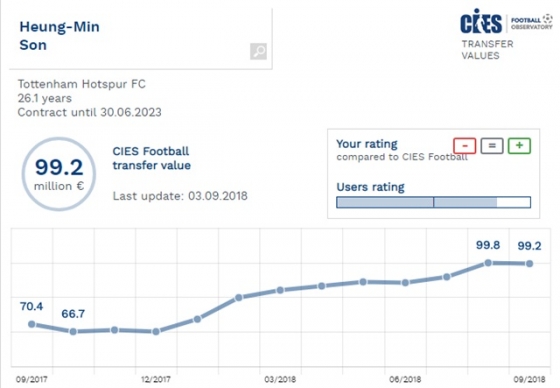Select the 70.4 data point on chart
This screenshot has width=560, height=388.
point(31,324)
